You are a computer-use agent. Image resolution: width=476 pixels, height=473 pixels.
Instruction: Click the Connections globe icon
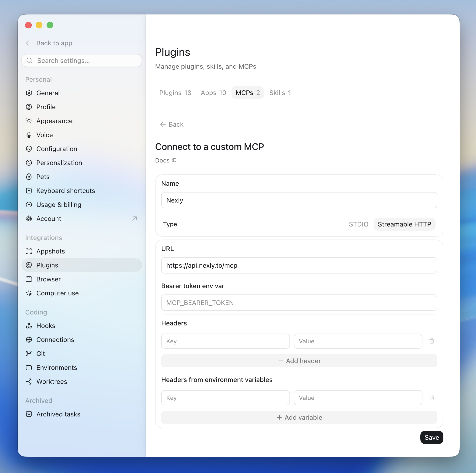(x=29, y=340)
